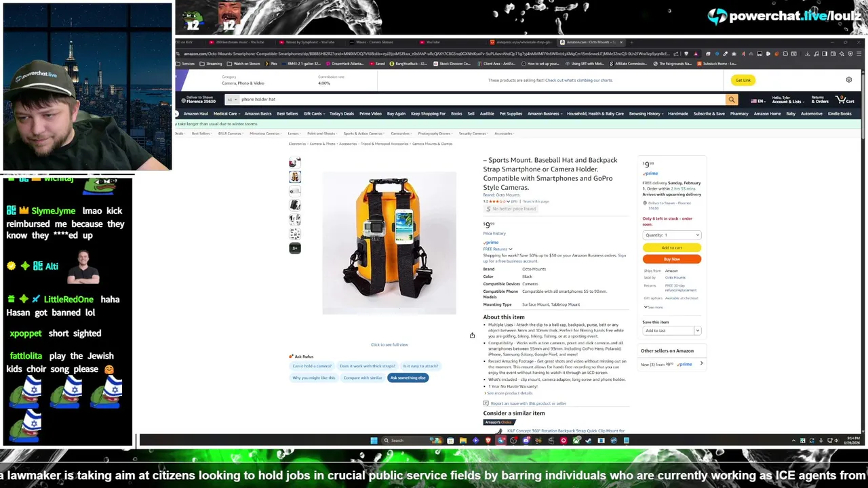The height and width of the screenshot is (488, 868).
Task: Open the Price history link
Action: tap(494, 233)
